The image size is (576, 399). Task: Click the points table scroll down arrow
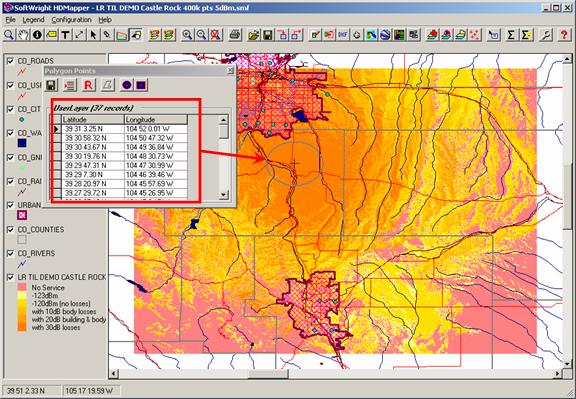tap(223, 195)
